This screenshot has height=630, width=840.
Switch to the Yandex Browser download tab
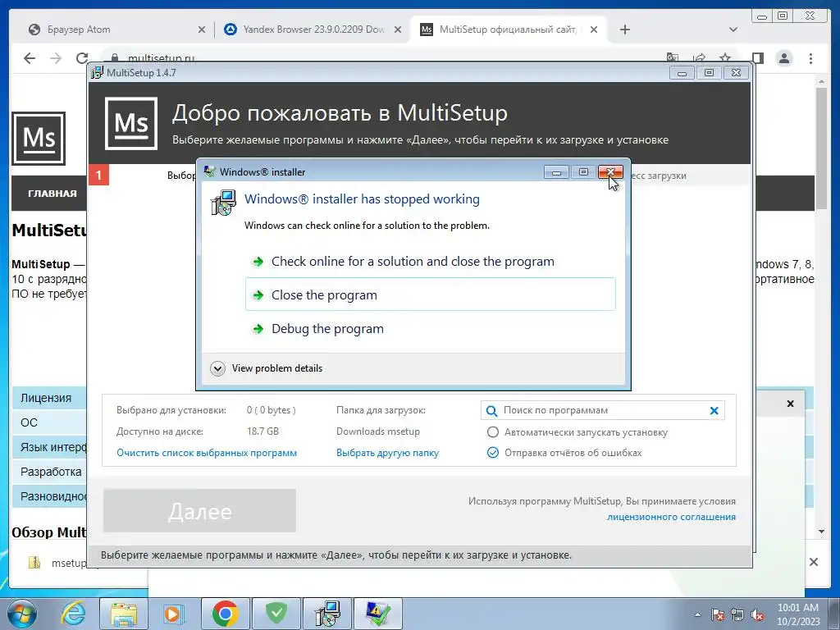click(313, 30)
